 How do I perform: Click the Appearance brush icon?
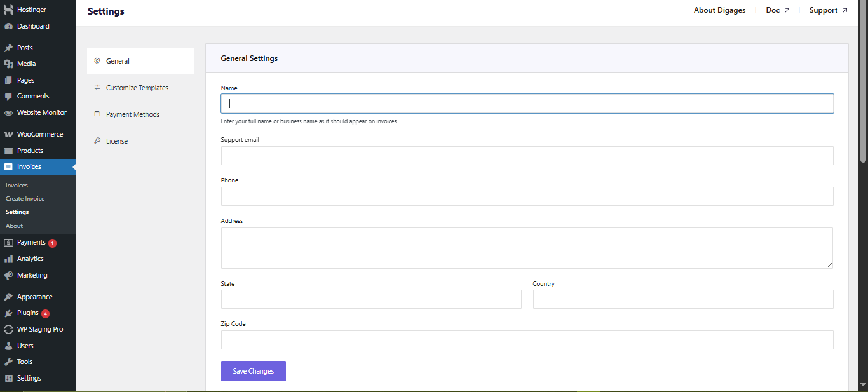coord(9,296)
